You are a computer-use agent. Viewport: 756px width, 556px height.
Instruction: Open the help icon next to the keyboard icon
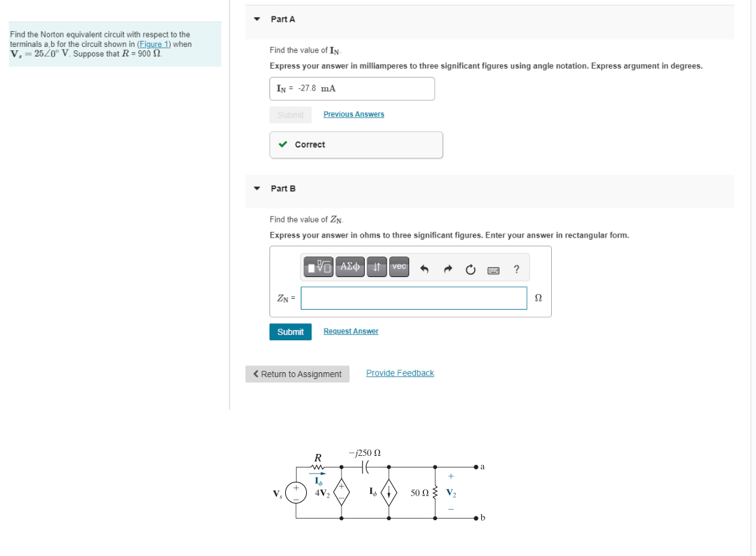(516, 268)
